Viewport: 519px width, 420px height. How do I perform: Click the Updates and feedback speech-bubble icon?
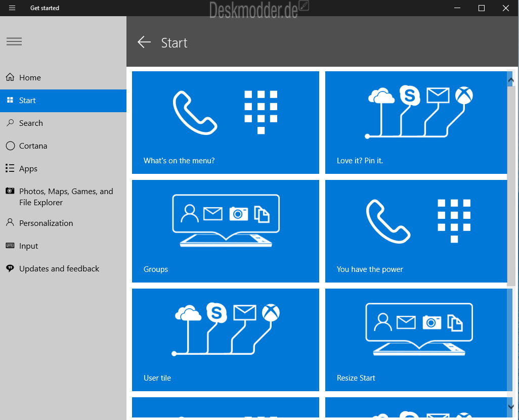pos(10,268)
